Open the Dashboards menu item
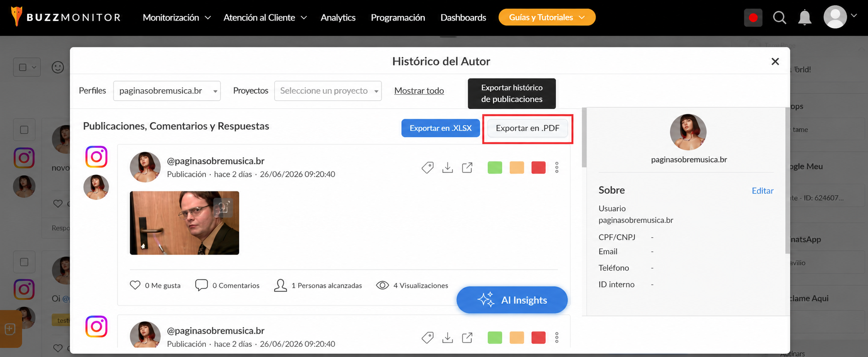 pyautogui.click(x=463, y=17)
